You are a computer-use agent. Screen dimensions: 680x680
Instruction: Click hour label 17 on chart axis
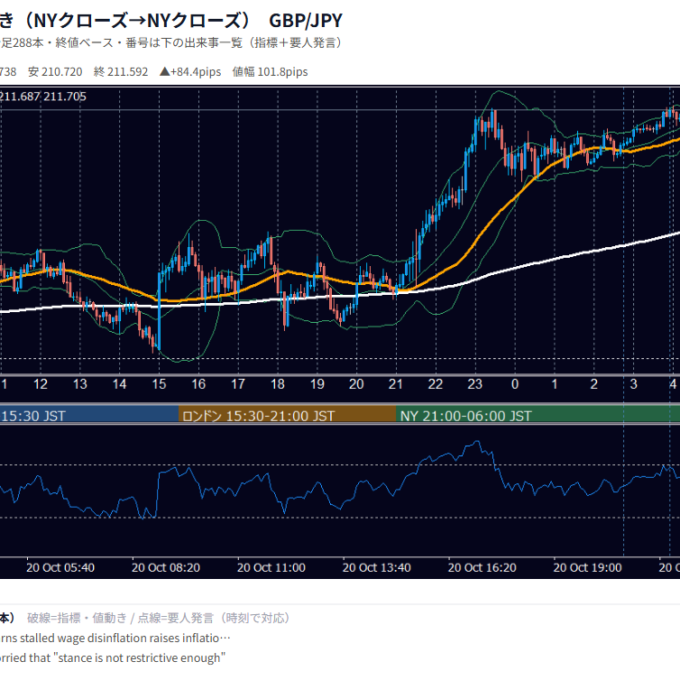click(238, 384)
